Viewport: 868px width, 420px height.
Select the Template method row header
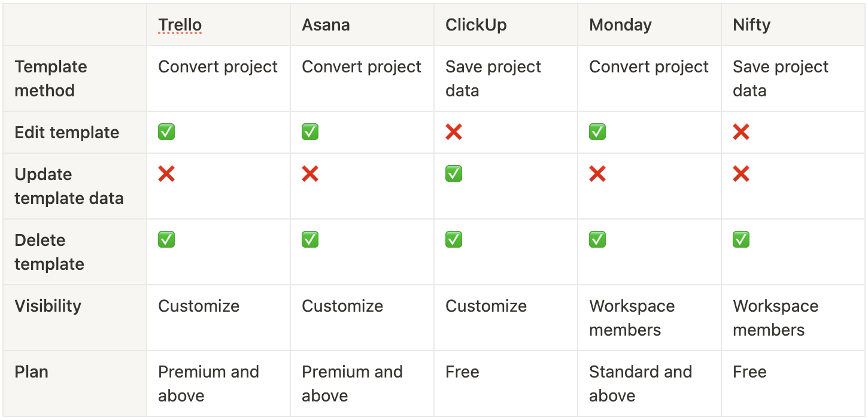[75, 78]
